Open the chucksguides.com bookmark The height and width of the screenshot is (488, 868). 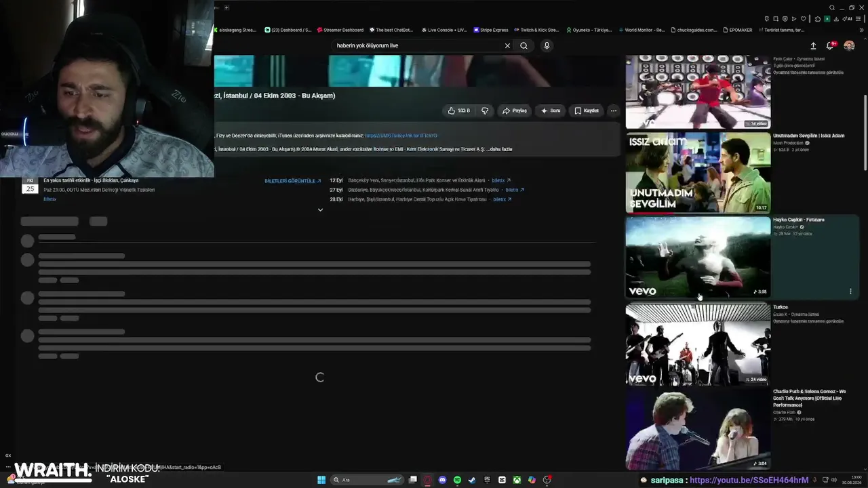[x=693, y=30]
